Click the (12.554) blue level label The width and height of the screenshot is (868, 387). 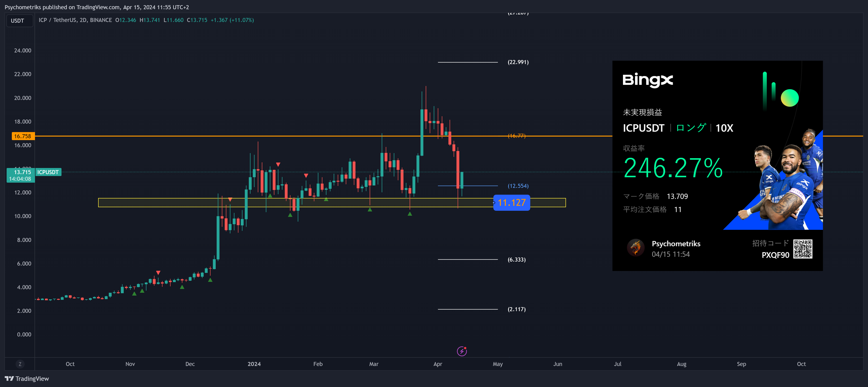click(518, 186)
